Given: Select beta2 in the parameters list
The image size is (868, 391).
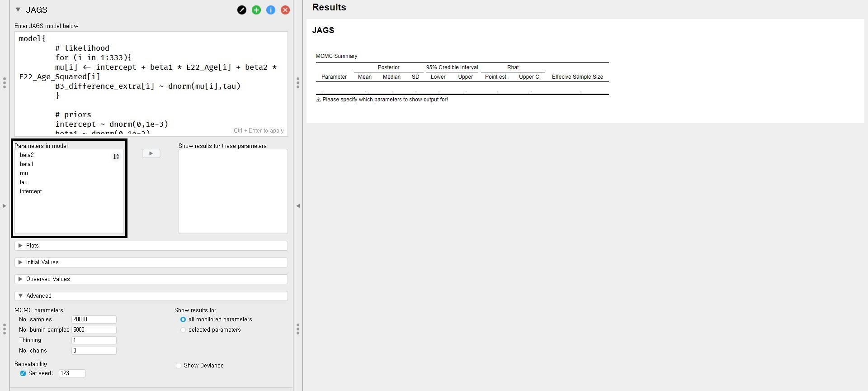Looking at the screenshot, I should click(x=27, y=155).
